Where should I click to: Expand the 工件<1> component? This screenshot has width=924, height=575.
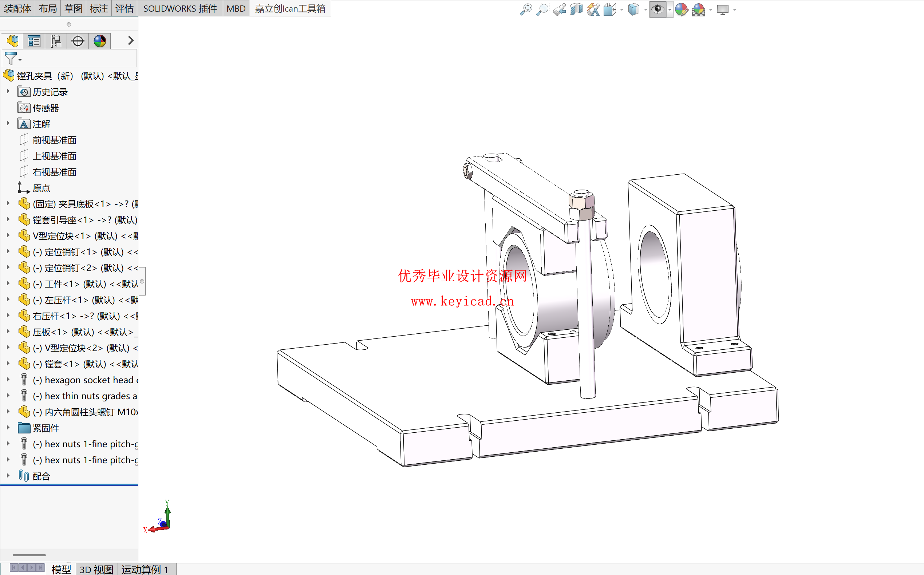coord(8,283)
